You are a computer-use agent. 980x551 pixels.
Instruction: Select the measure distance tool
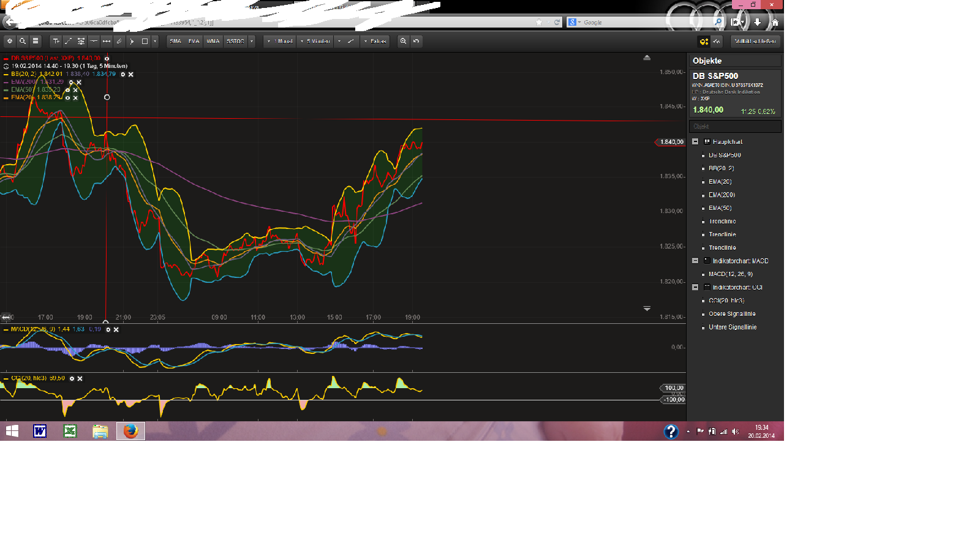[x=107, y=41]
